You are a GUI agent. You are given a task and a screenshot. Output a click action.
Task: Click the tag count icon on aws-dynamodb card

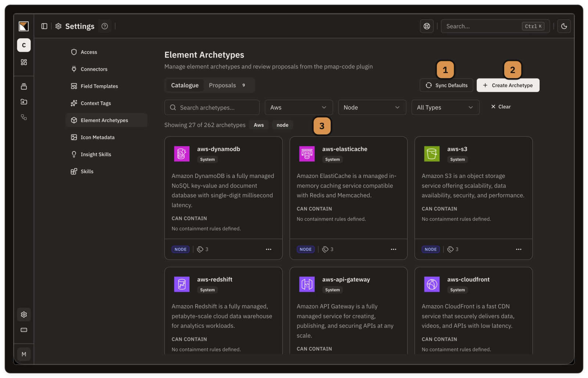(200, 249)
